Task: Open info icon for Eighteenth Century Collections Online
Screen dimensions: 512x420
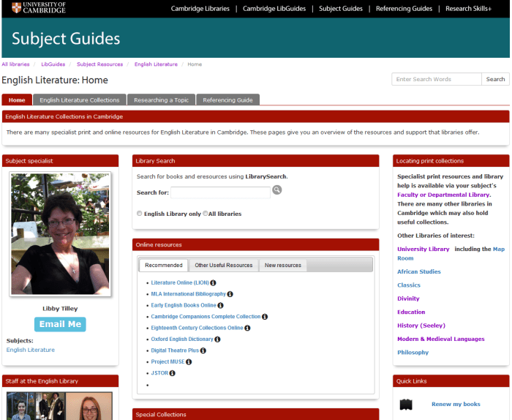Action: [247, 328]
